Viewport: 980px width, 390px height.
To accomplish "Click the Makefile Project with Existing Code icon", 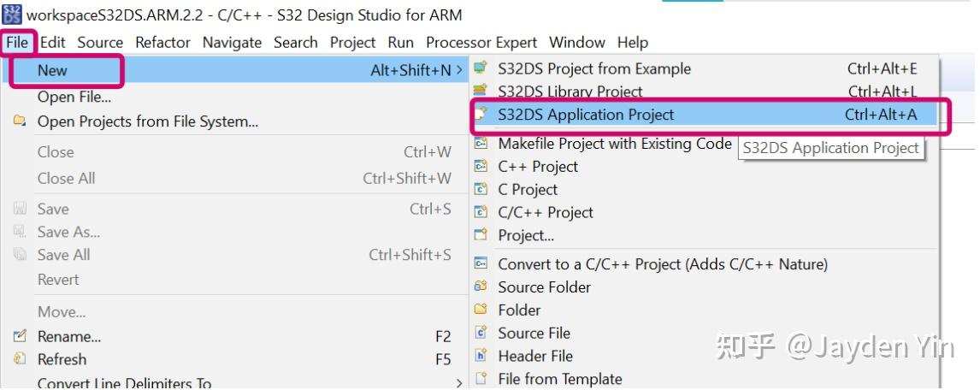I will coord(481,144).
